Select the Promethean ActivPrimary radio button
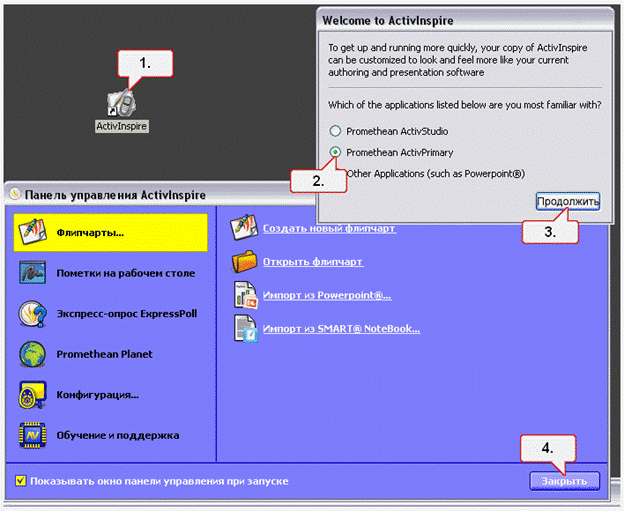The image size is (624, 511). click(335, 152)
